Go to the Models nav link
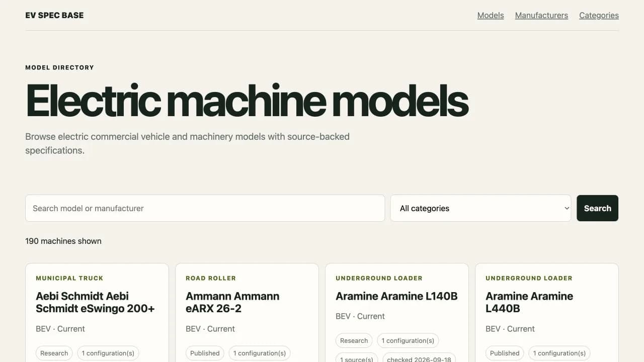The height and width of the screenshot is (362, 644). [x=491, y=15]
